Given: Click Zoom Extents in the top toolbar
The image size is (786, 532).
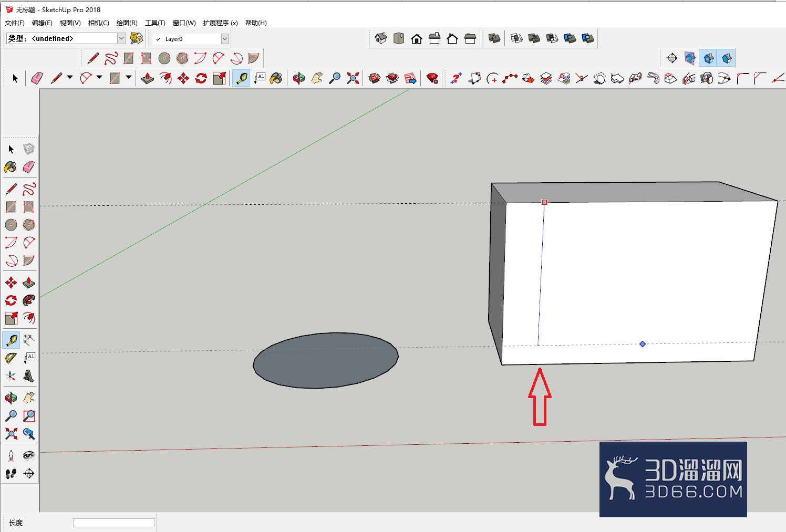Looking at the screenshot, I should coord(353,78).
